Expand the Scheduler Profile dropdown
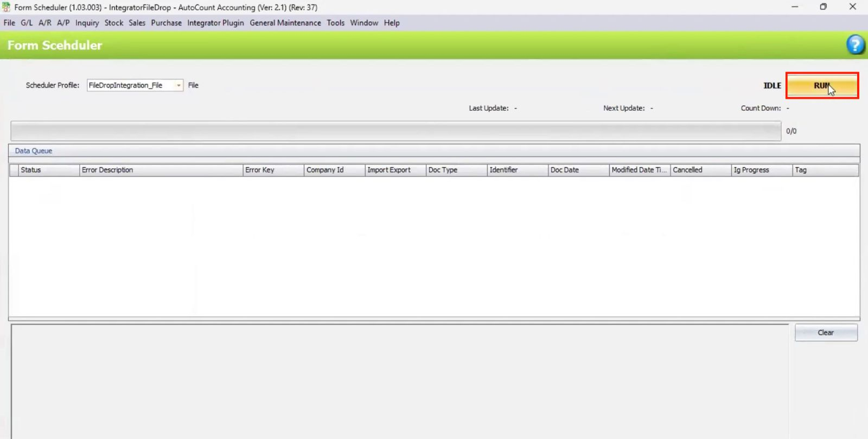 tap(178, 86)
